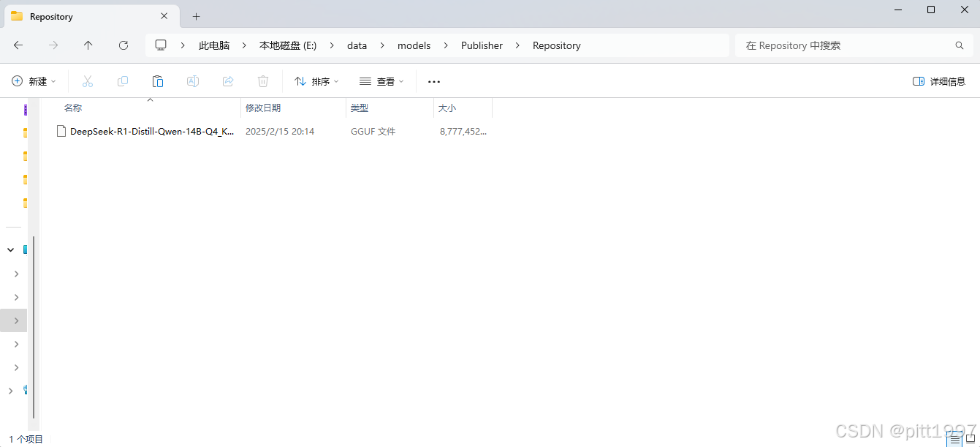Click the Paste clipboard icon
Image resolution: width=980 pixels, height=447 pixels.
coord(158,81)
